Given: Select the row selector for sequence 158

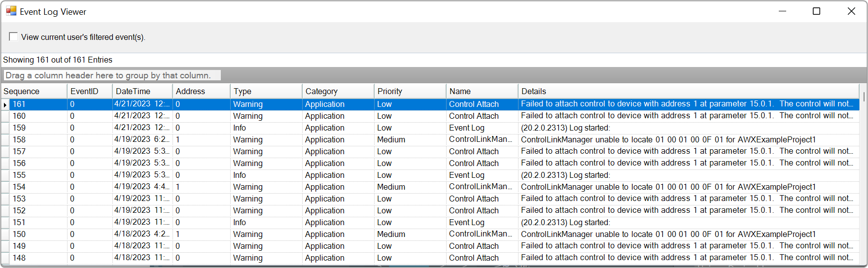Looking at the screenshot, I should [5, 140].
